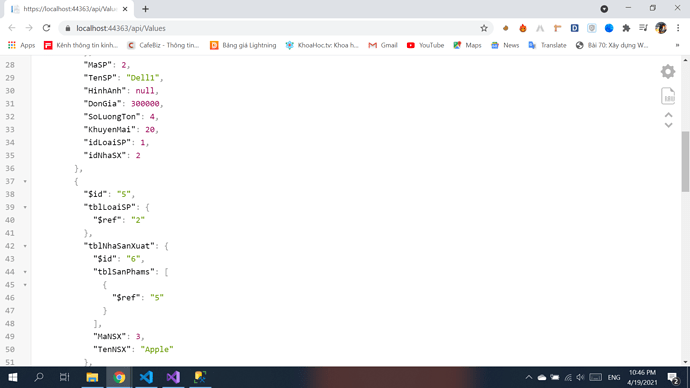The width and height of the screenshot is (690, 388).
Task: Collapse the object at line 37
Action: pos(25,181)
